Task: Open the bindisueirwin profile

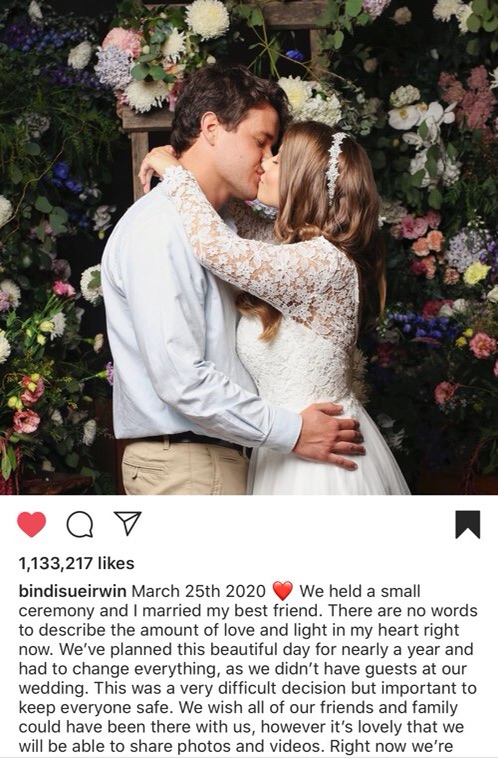Action: (73, 591)
